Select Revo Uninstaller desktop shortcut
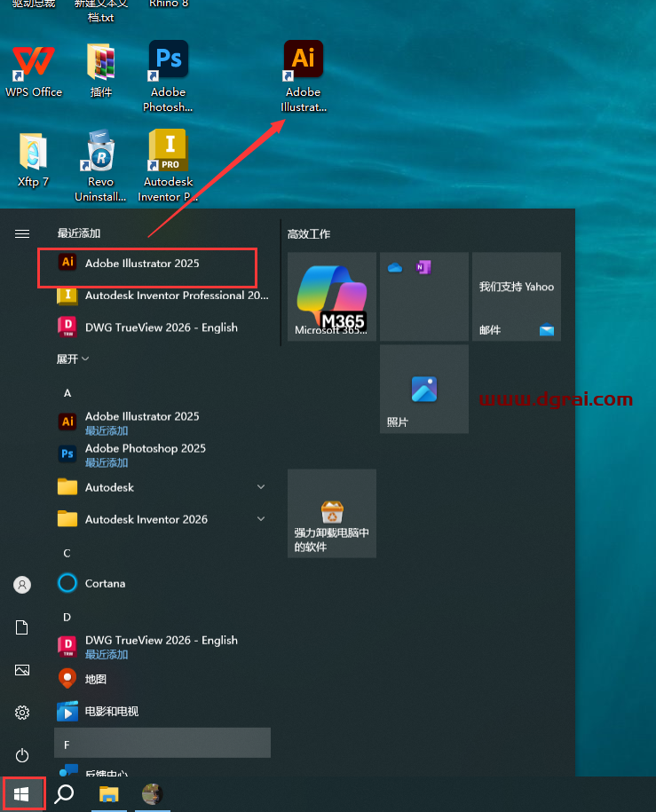This screenshot has height=812, width=656. point(100,166)
